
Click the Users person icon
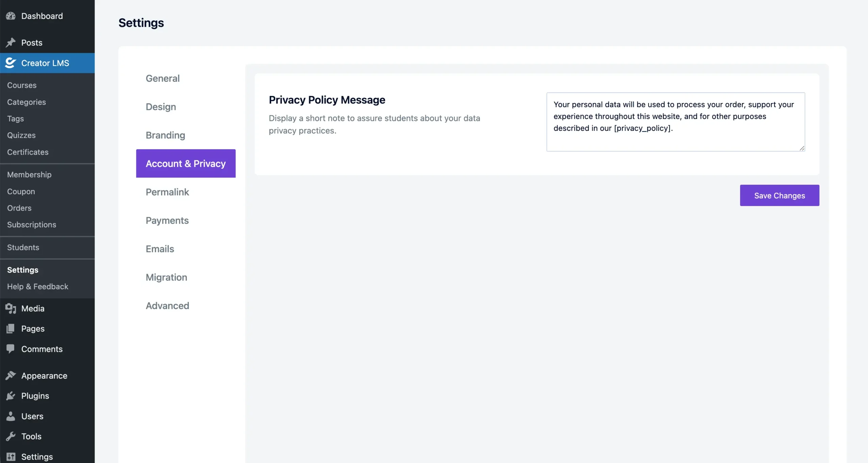coord(11,416)
